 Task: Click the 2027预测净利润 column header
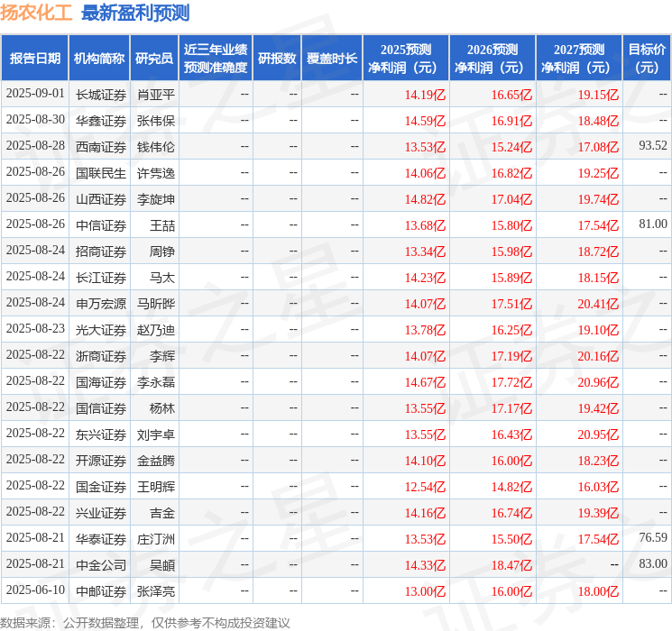[579, 59]
